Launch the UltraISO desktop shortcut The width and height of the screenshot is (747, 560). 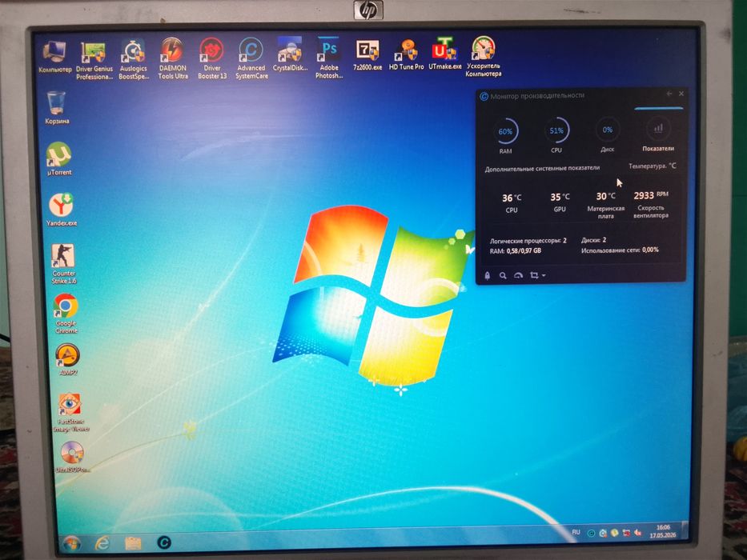pos(72,457)
